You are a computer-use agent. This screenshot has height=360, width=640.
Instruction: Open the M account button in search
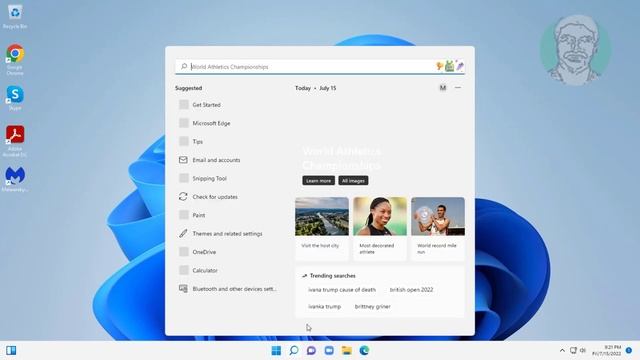click(x=442, y=88)
